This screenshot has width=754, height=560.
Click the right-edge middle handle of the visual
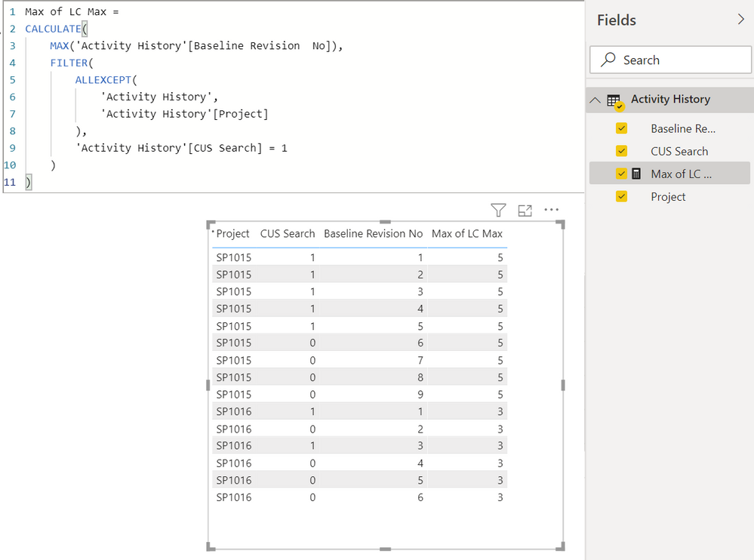pyautogui.click(x=562, y=385)
